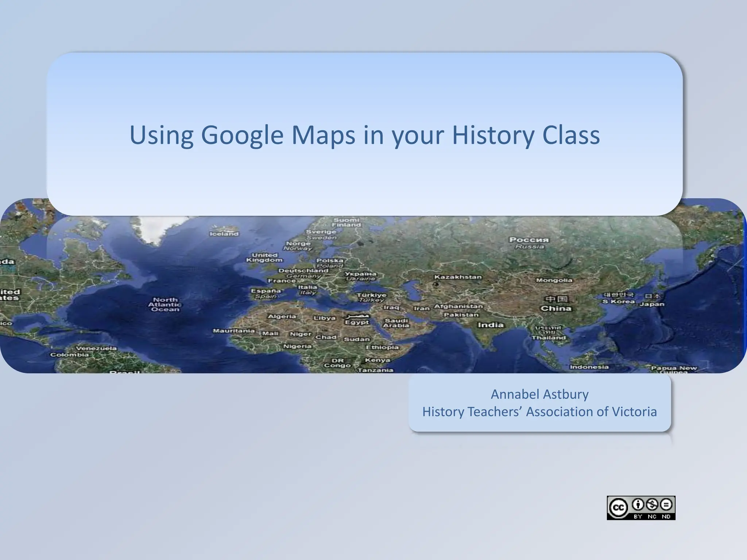This screenshot has height=560, width=747.
Task: Click the Saudi Arabia map label
Action: click(x=396, y=323)
